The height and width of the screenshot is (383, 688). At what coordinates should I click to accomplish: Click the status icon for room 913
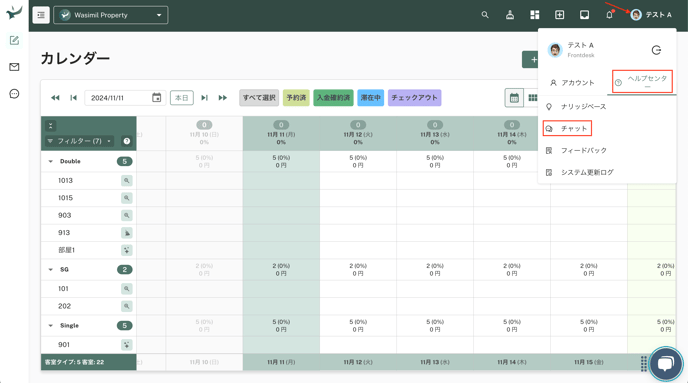126,233
